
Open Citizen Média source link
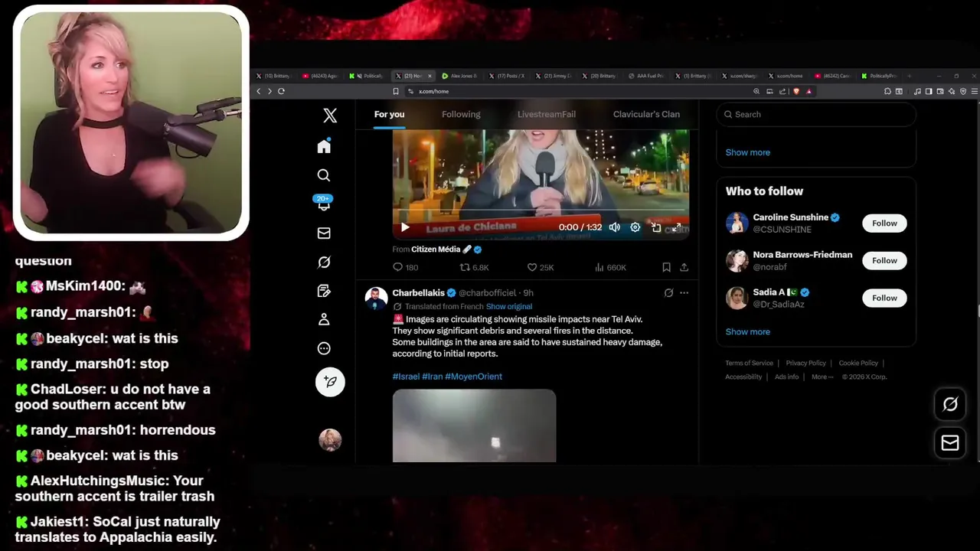[x=436, y=249]
